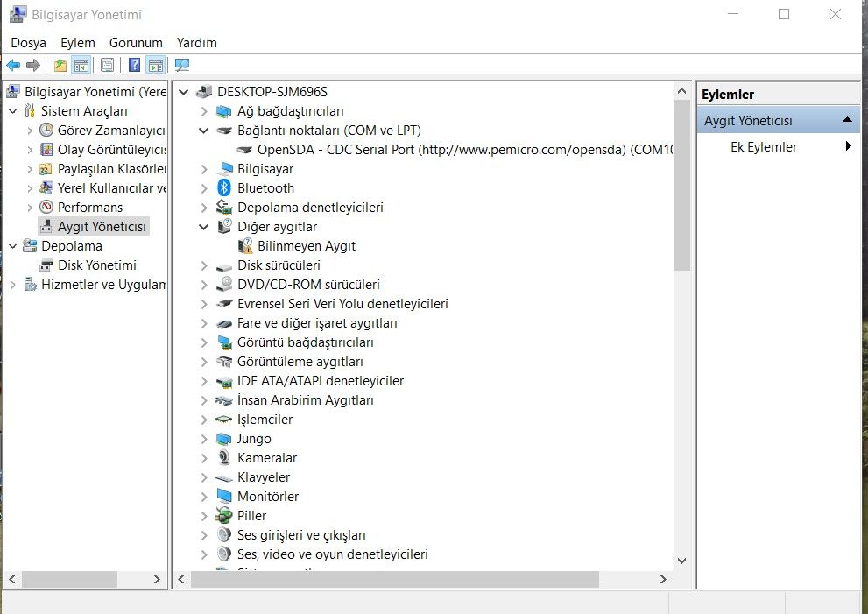
Task: Click the Kameralar webcam icon
Action: (x=224, y=457)
